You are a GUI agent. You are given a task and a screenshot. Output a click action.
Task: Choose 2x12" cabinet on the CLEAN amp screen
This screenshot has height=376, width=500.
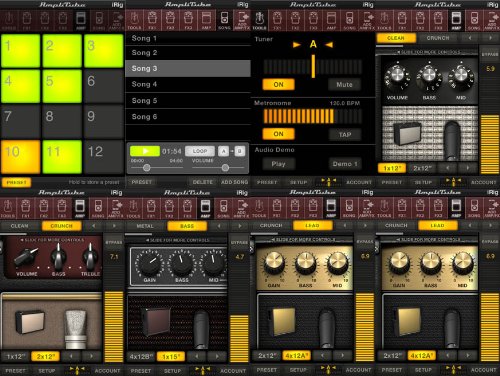[422, 168]
